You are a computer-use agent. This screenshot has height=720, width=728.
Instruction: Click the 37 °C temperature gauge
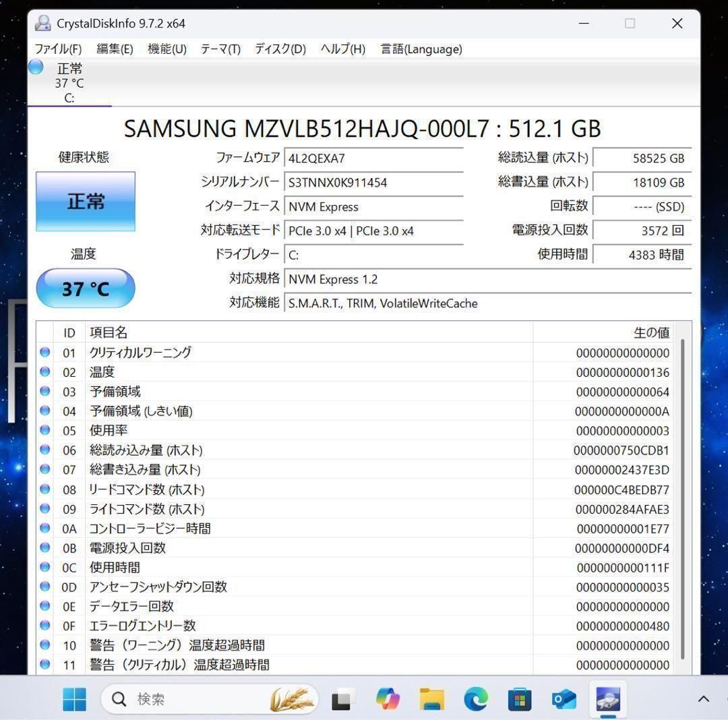(85, 288)
